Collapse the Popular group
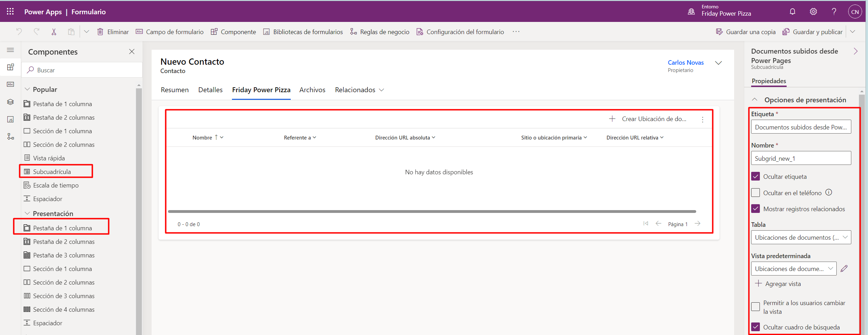 click(x=27, y=89)
